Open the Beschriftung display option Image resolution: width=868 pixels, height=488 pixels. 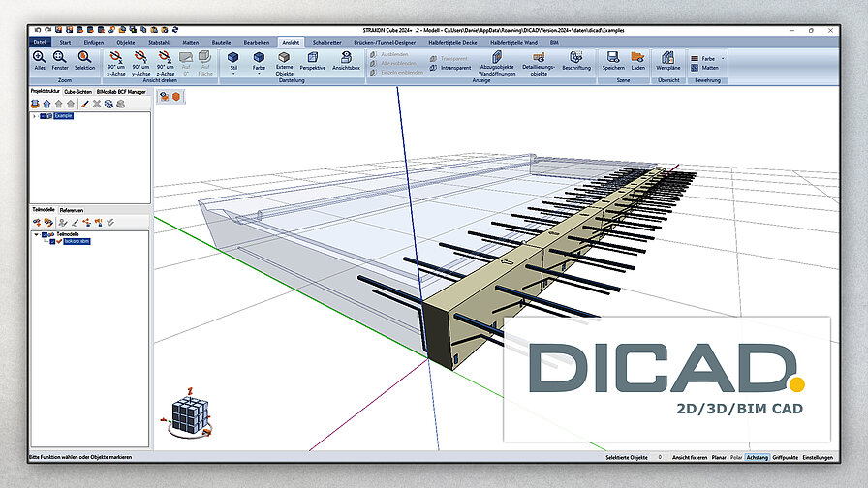(576, 61)
